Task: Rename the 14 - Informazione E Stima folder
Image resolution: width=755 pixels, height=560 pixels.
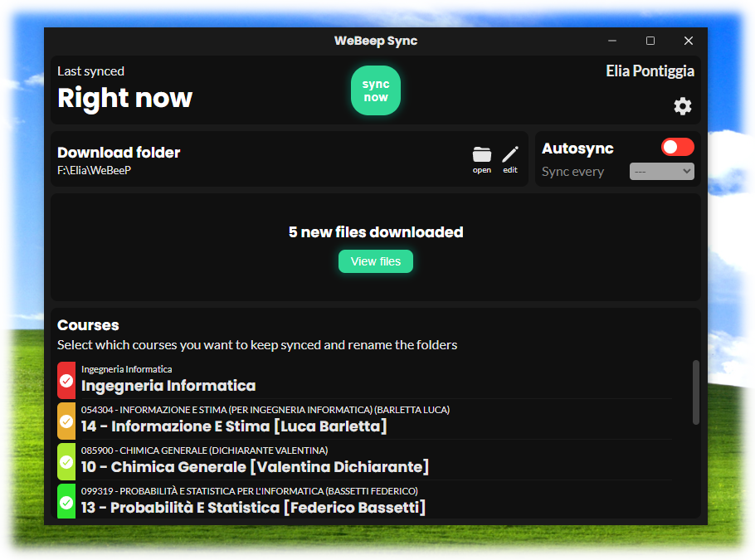Action: pos(234,426)
